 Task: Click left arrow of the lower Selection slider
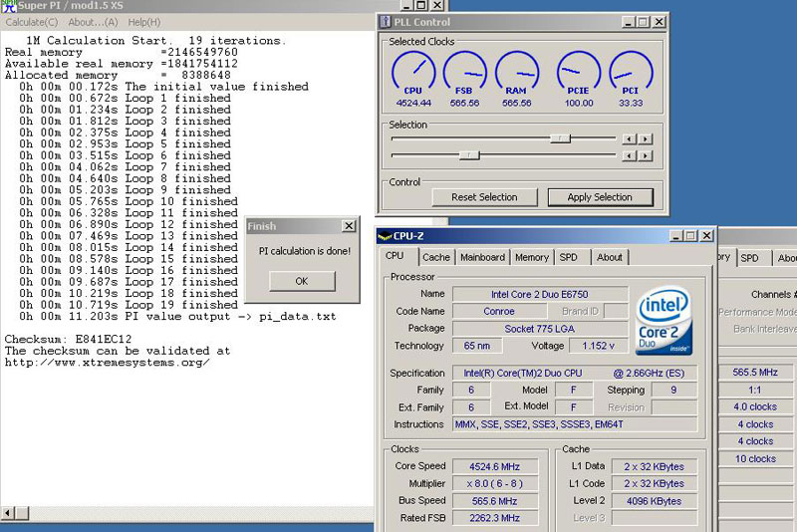(x=629, y=155)
